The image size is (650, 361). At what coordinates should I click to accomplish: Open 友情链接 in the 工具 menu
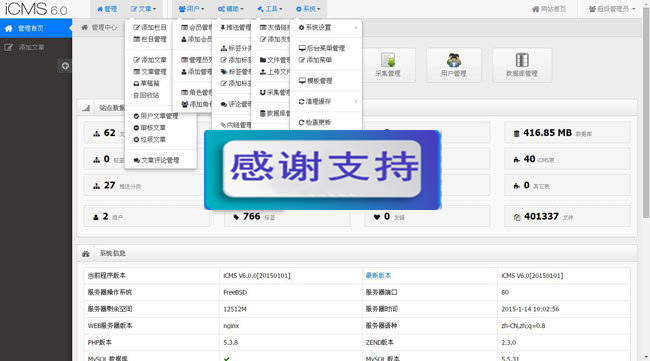pos(274,27)
